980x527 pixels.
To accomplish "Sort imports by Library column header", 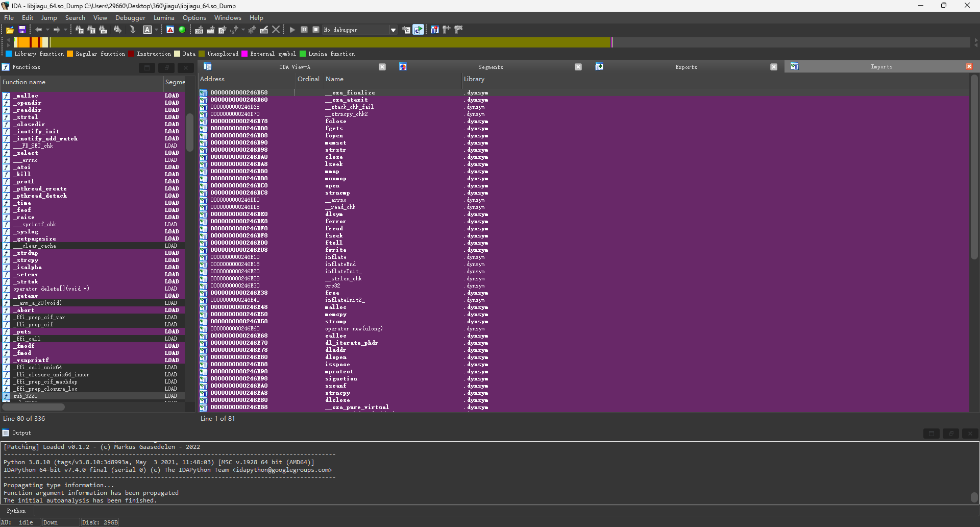I will (716, 79).
